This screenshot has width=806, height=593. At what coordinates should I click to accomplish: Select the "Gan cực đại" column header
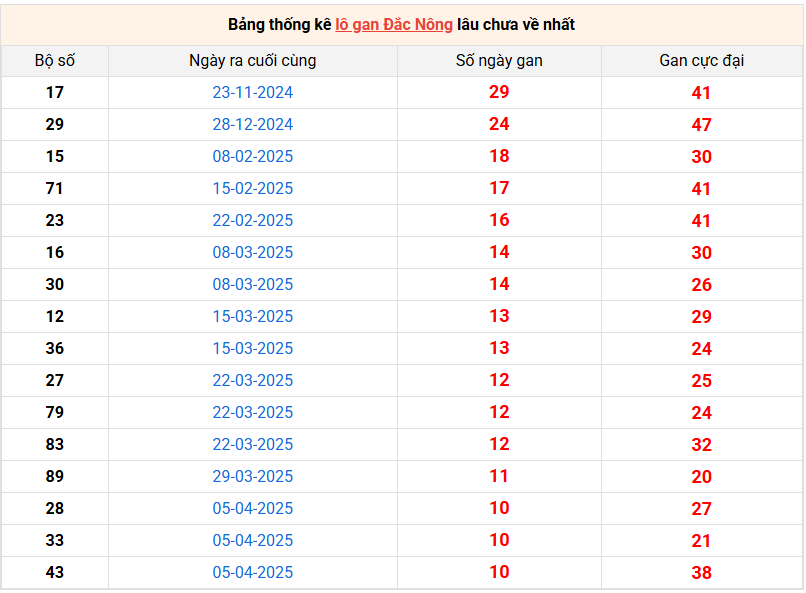pos(701,61)
